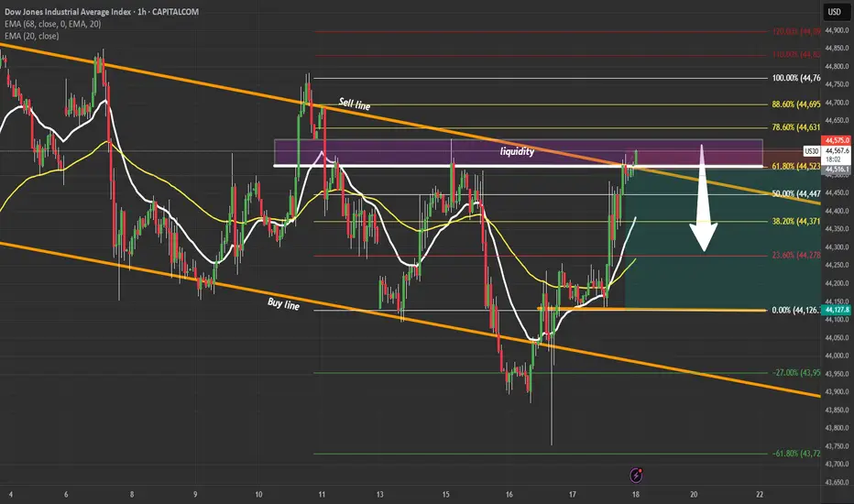Click date 18 on the time axis

(x=636, y=495)
